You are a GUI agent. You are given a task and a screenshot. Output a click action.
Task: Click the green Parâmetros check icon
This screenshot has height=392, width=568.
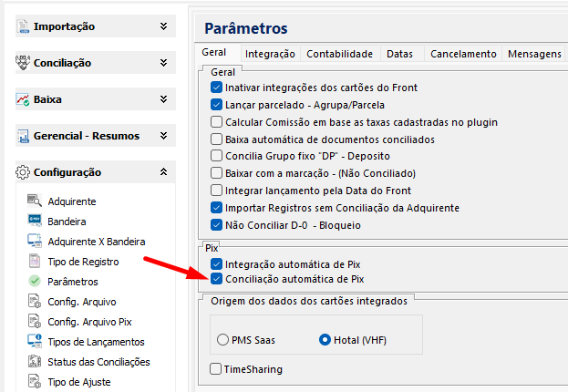(x=35, y=282)
